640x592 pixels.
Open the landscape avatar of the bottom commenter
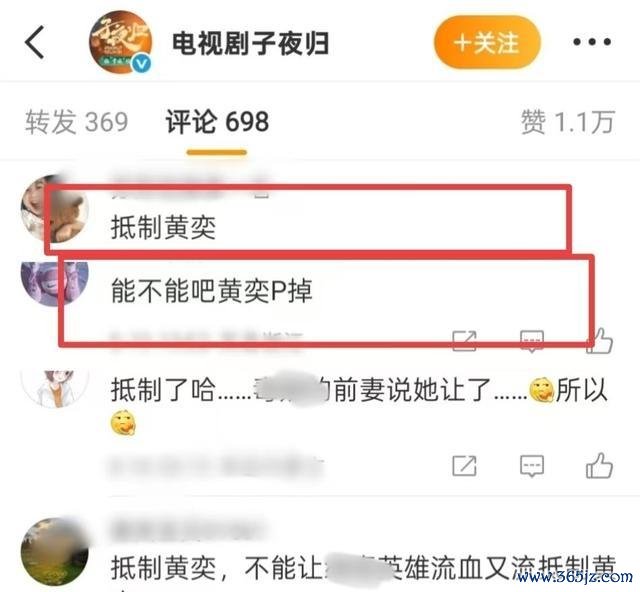55,552
